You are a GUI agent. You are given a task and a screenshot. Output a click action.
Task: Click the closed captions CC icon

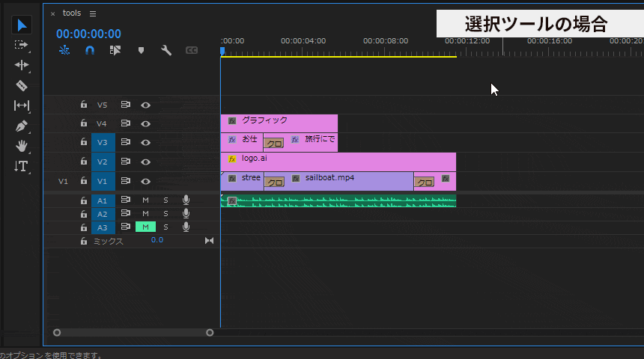[192, 50]
